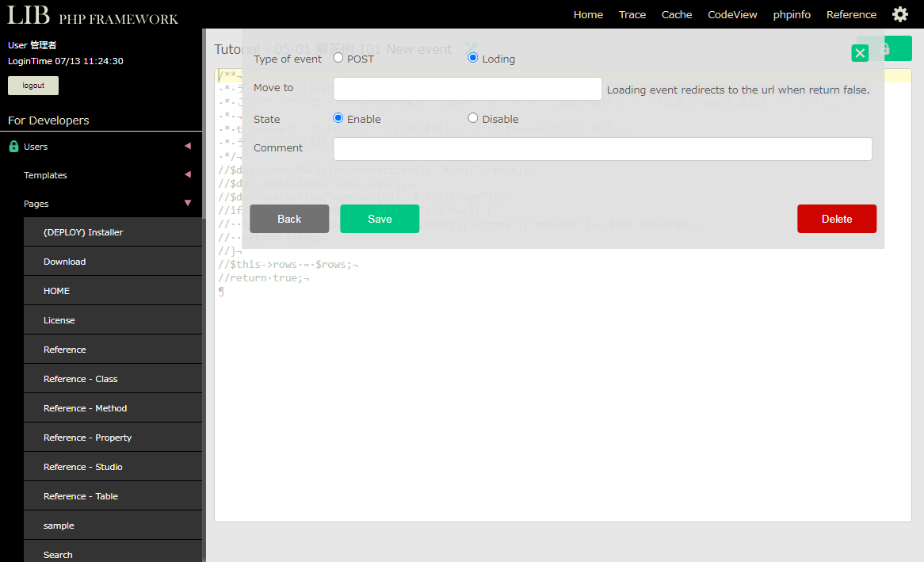Screen dimensions: 924x562
Task: Log out using the logout button
Action: 33,86
